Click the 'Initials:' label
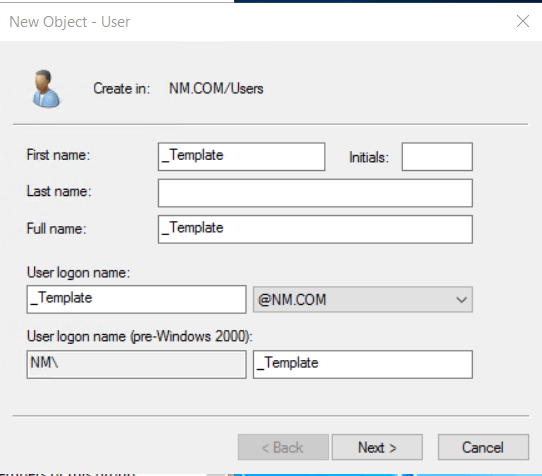542x476 pixels. (369, 157)
